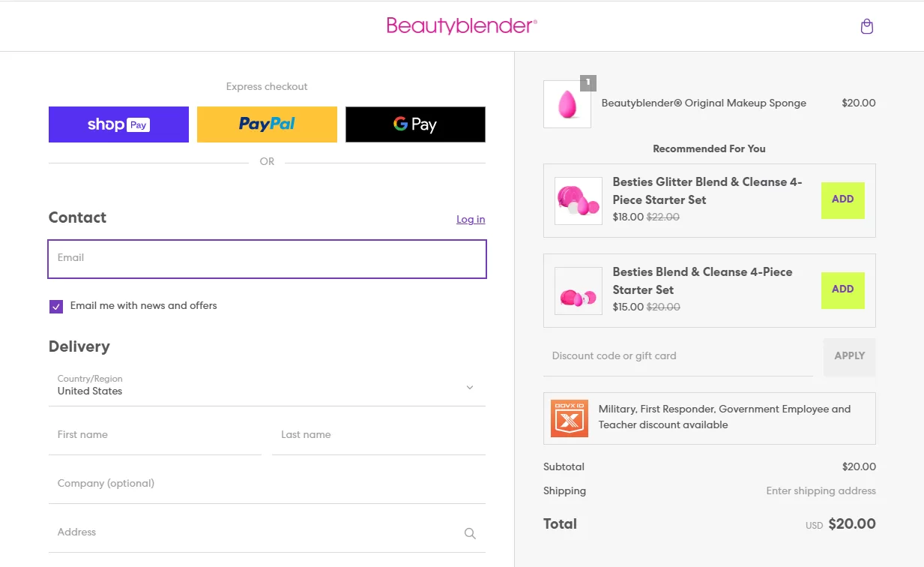The width and height of the screenshot is (924, 567).
Task: Open the Country/Region dropdown
Action: point(267,386)
